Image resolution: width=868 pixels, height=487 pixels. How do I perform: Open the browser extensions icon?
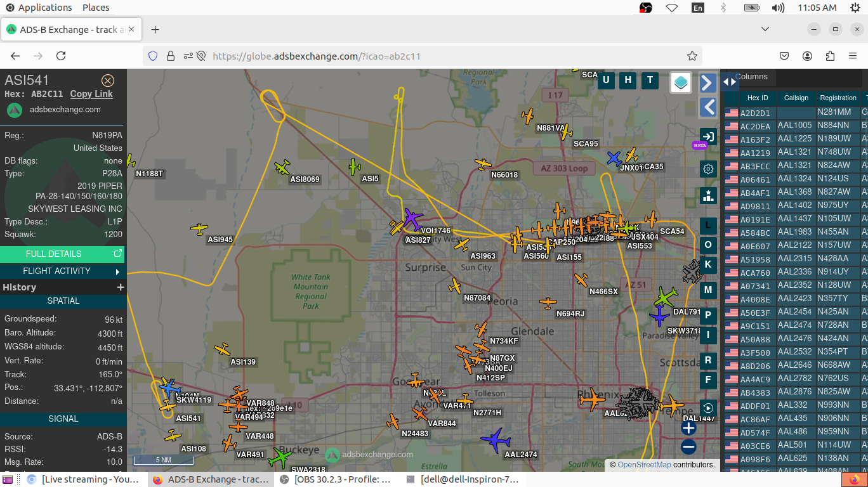pyautogui.click(x=830, y=56)
